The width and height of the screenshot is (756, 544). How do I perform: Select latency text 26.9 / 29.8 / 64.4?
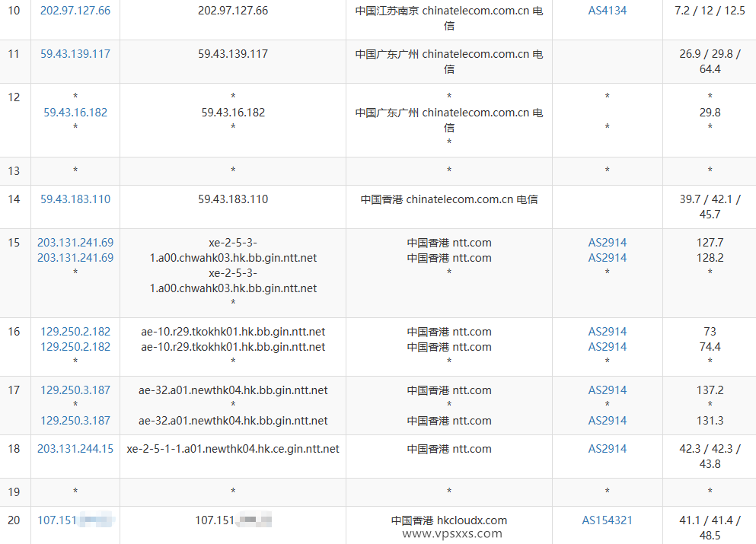[710, 61]
